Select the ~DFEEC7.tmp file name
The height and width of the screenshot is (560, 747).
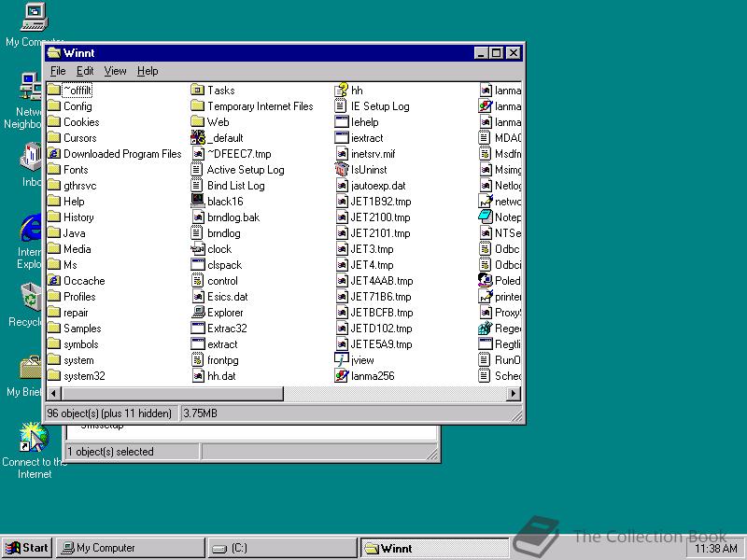(x=239, y=154)
